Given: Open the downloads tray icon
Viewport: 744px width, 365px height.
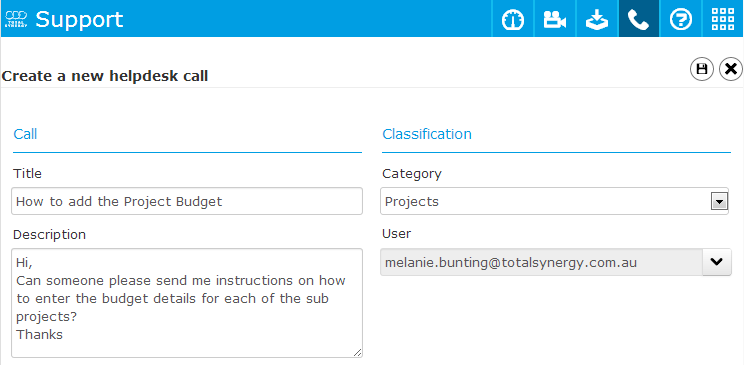Looking at the screenshot, I should [x=597, y=19].
